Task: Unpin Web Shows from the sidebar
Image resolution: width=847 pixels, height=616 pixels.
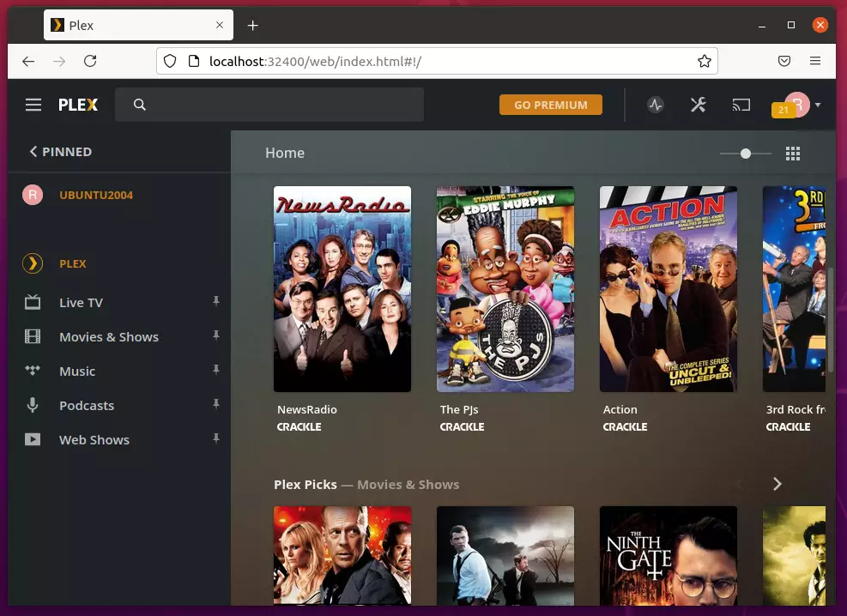Action: click(216, 438)
